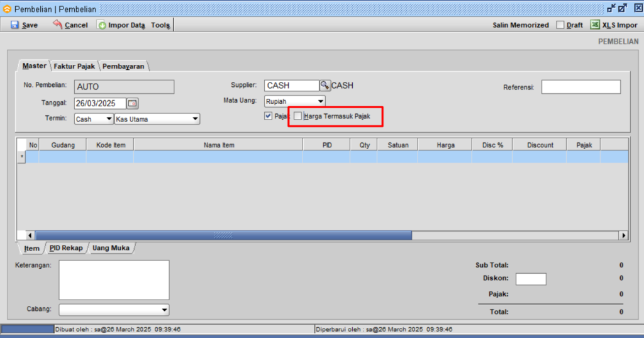Click the Supplier search magnifier icon
The height and width of the screenshot is (338, 644).
point(325,86)
